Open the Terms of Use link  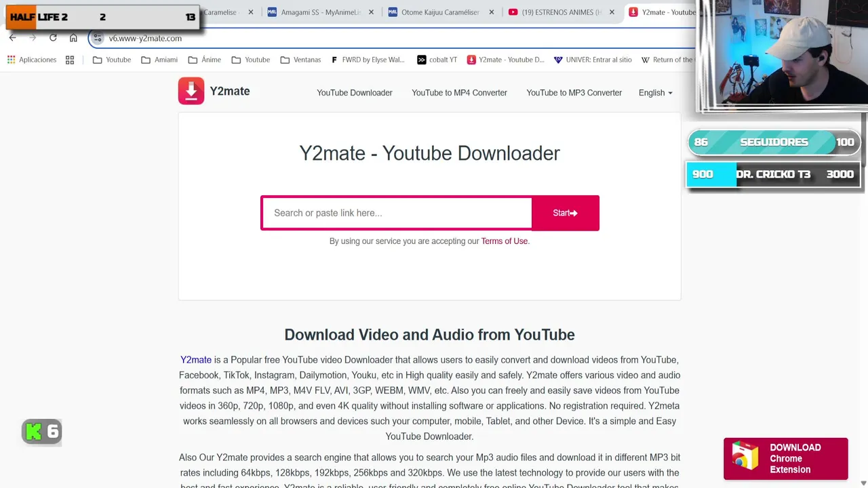point(504,241)
